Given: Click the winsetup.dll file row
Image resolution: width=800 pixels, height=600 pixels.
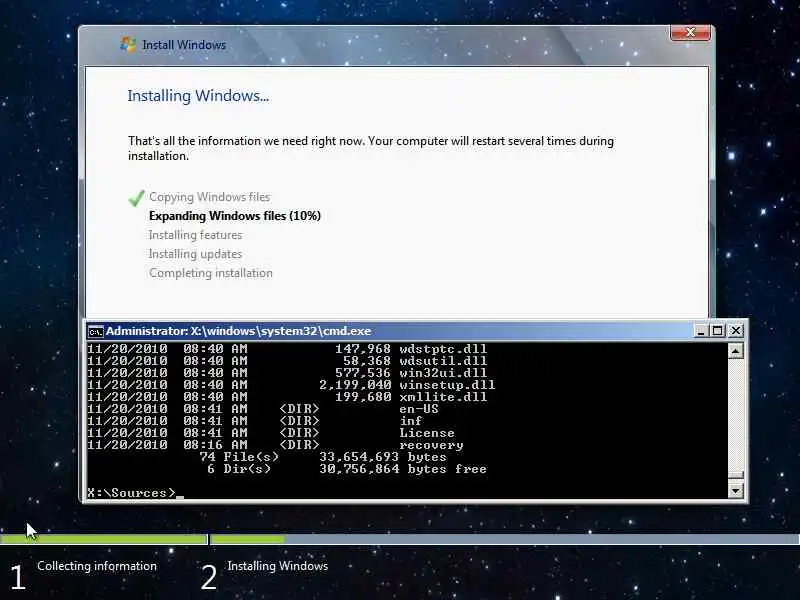Looking at the screenshot, I should point(291,385).
